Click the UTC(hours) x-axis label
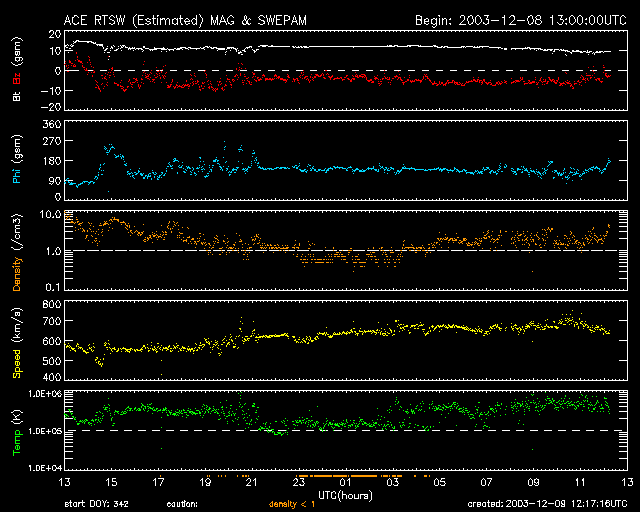This screenshot has width=640, height=512. pyautogui.click(x=345, y=495)
